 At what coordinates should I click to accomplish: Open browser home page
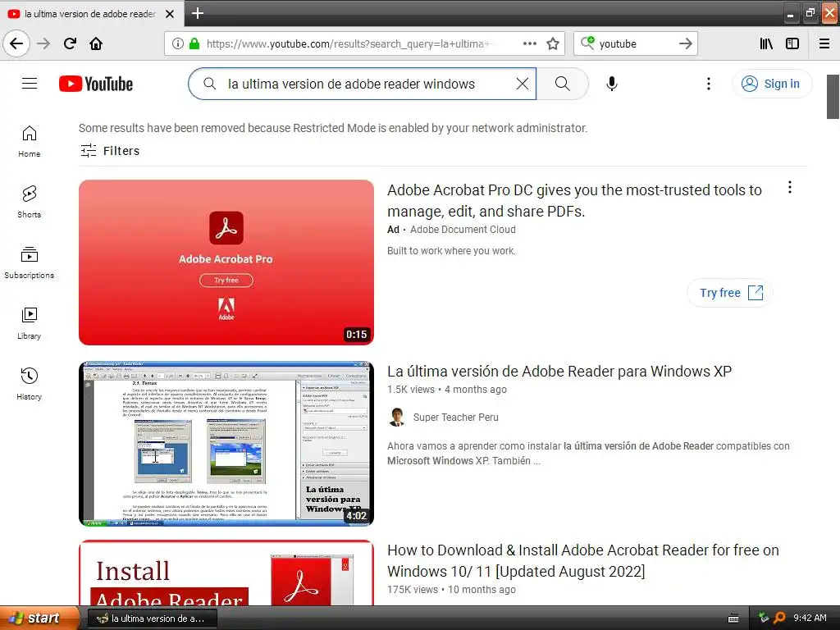tap(96, 43)
